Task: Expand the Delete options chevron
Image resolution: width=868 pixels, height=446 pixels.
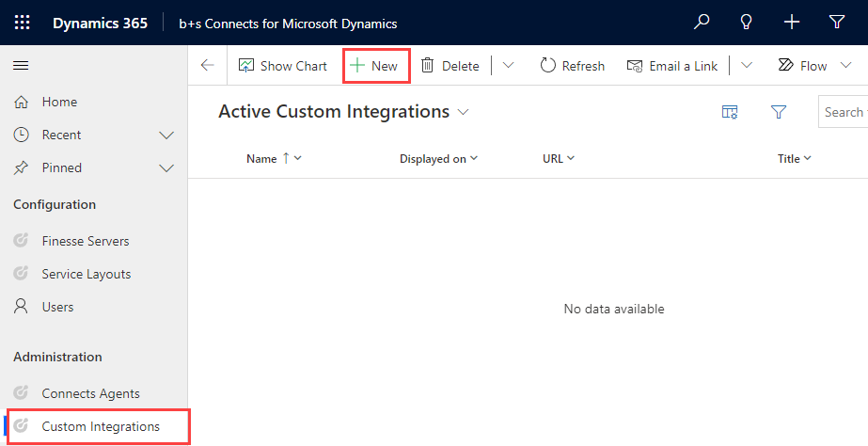Action: (508, 65)
